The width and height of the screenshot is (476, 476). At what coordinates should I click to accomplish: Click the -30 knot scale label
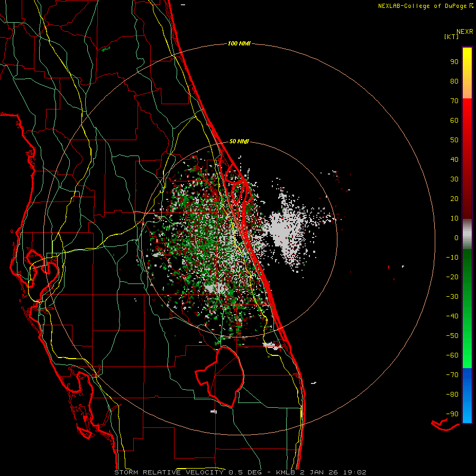click(x=452, y=297)
